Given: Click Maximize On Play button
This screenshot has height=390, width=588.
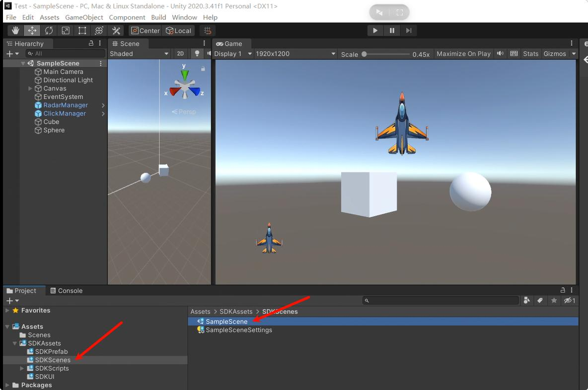Looking at the screenshot, I should click(x=463, y=54).
